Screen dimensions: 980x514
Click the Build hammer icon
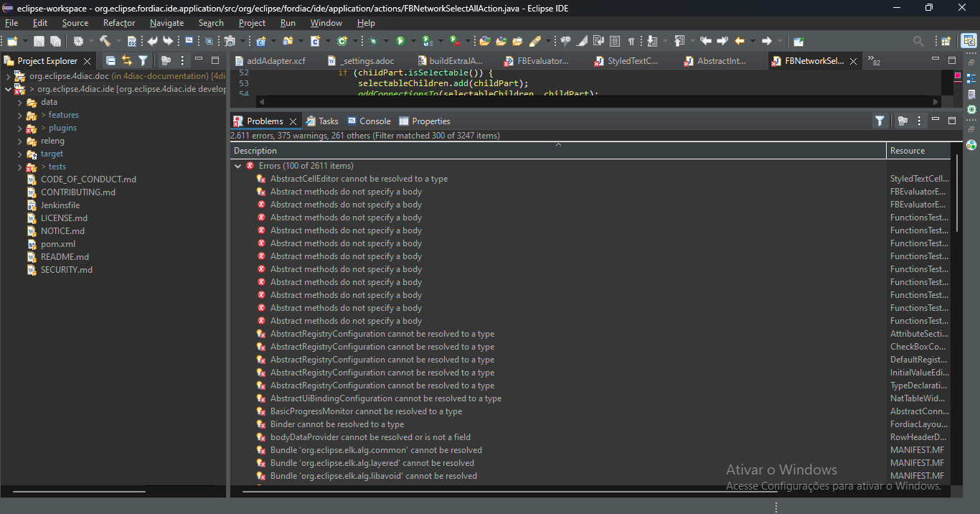pyautogui.click(x=105, y=41)
